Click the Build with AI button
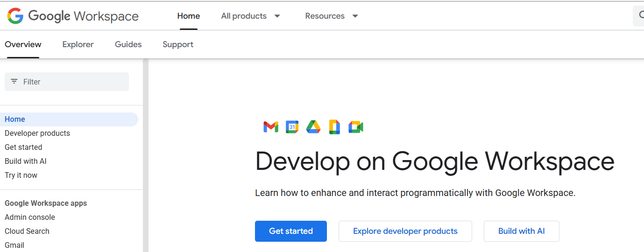Viewport: 644px width, 252px height. coord(521,231)
